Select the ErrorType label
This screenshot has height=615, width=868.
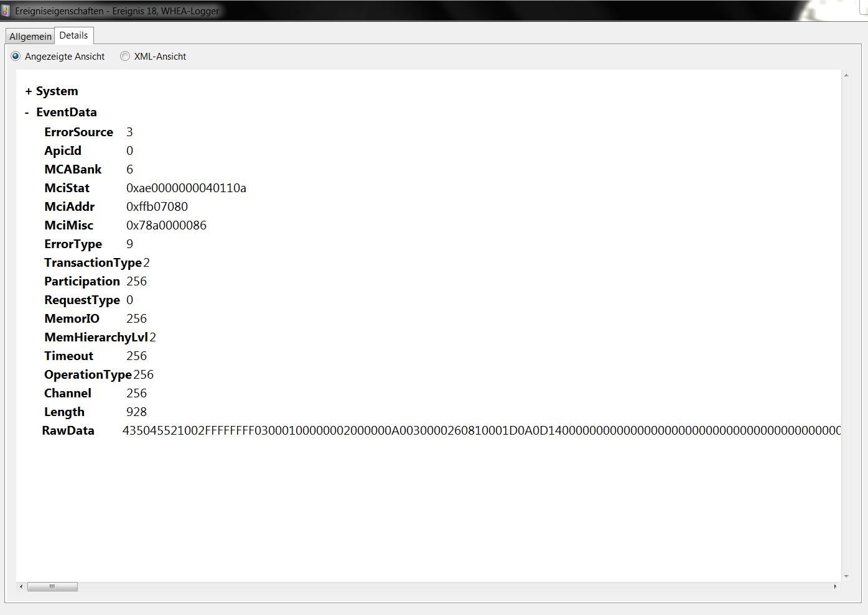pos(73,244)
